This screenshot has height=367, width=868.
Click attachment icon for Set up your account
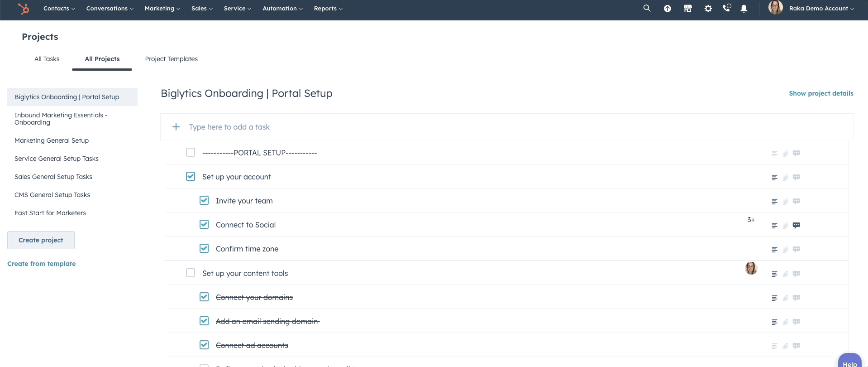pyautogui.click(x=786, y=178)
